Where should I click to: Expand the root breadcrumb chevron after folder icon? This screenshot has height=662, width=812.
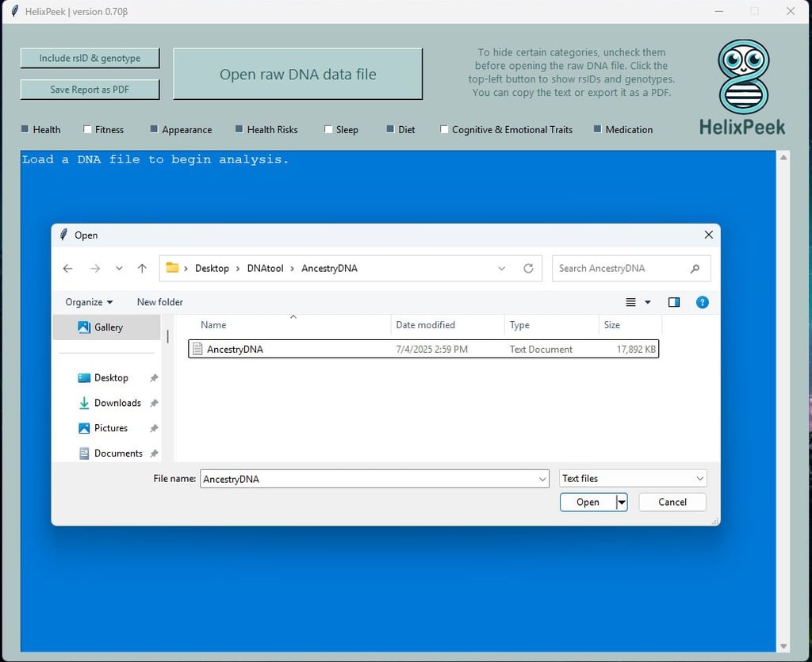tap(186, 268)
